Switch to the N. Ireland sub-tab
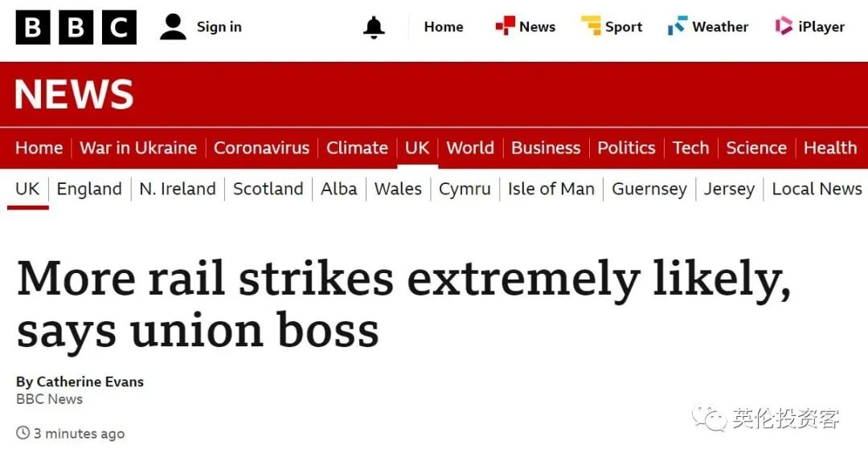 [178, 189]
